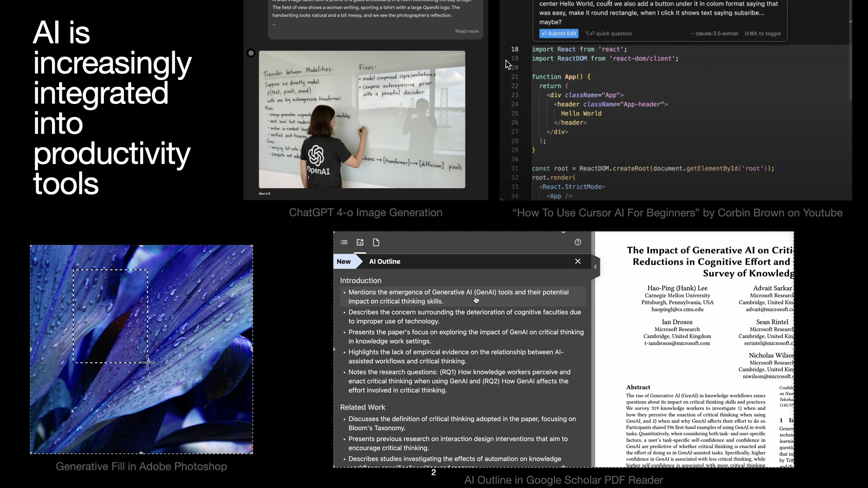Click the 'const root = ReactDOM.createRoot' line
The image size is (868, 488).
(x=653, y=169)
